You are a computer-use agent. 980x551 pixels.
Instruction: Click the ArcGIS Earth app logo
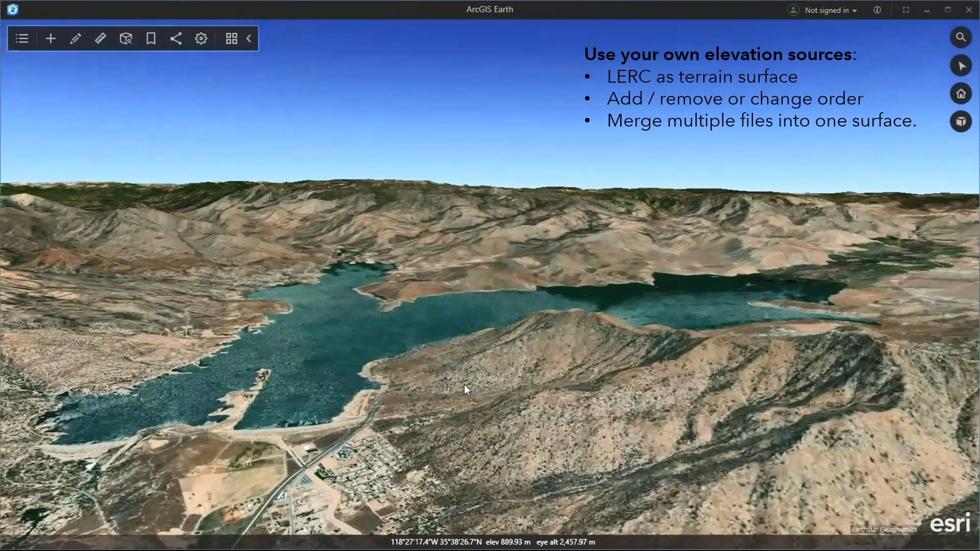13,9
